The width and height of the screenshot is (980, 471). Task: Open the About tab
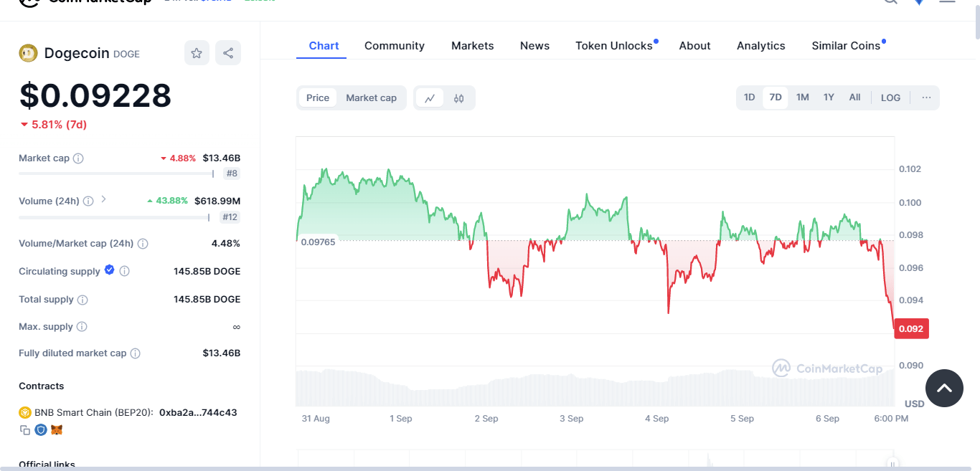pyautogui.click(x=695, y=46)
